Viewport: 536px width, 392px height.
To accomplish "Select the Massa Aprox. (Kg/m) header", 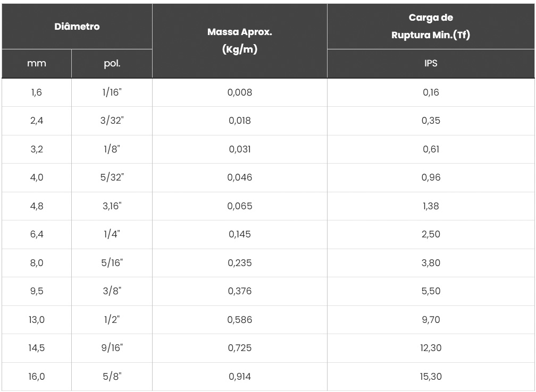I will tap(240, 41).
